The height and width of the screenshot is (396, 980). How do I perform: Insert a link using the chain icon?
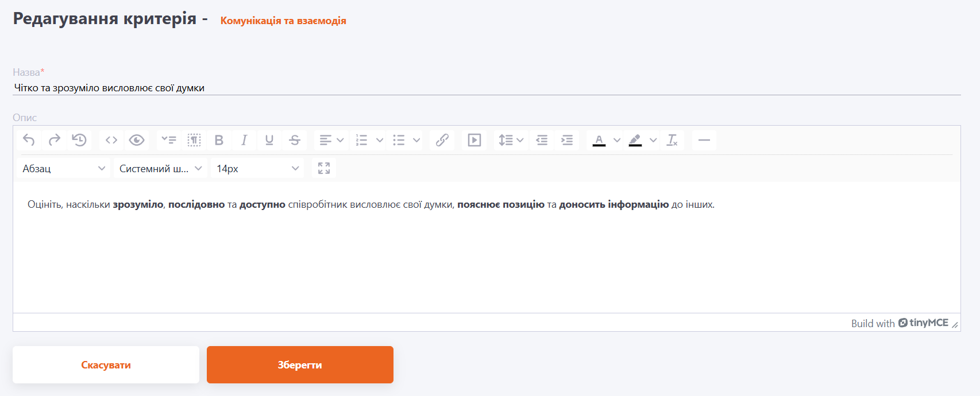click(x=442, y=140)
